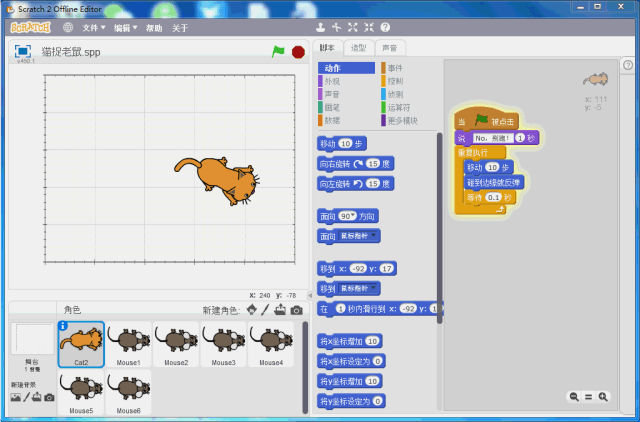Viewport: 640px width, 422px height.
Task: Paint a new sprite with brush icon
Action: pyautogui.click(x=265, y=310)
